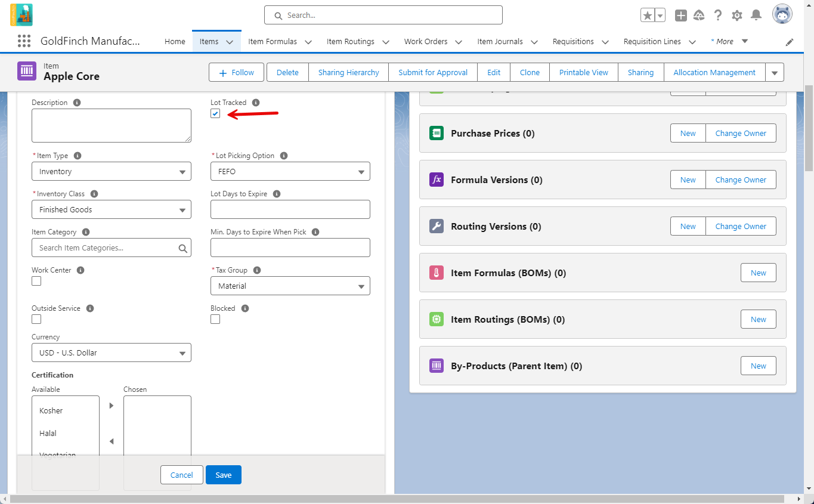Show info tooltip for Description
The height and width of the screenshot is (504, 814).
(77, 103)
